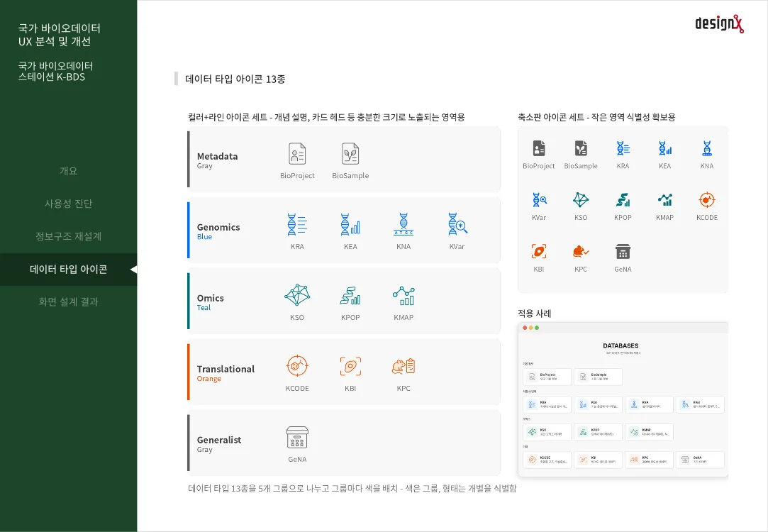Open BioSample card in DATABASES mockup
This screenshot has width=768, height=532.
click(598, 377)
